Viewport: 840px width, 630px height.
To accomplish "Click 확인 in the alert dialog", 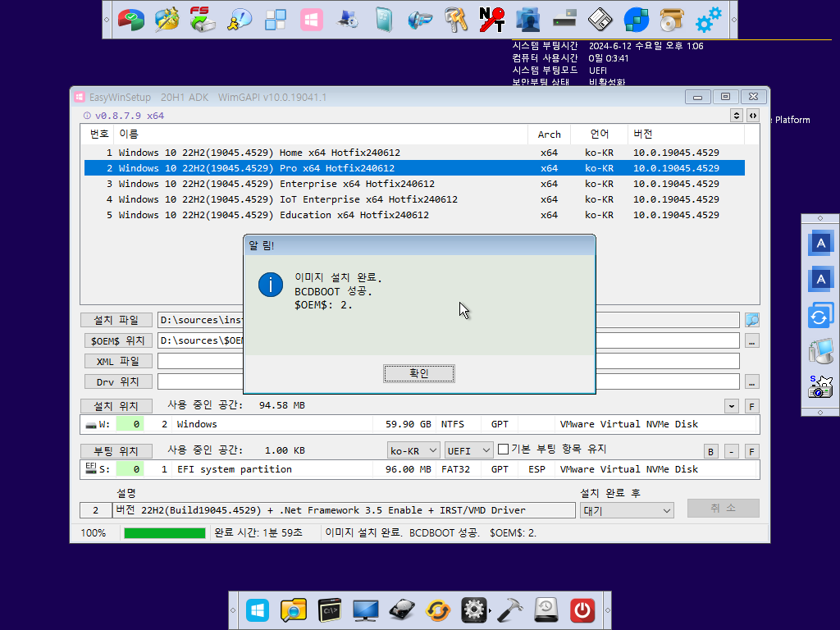I will click(419, 373).
